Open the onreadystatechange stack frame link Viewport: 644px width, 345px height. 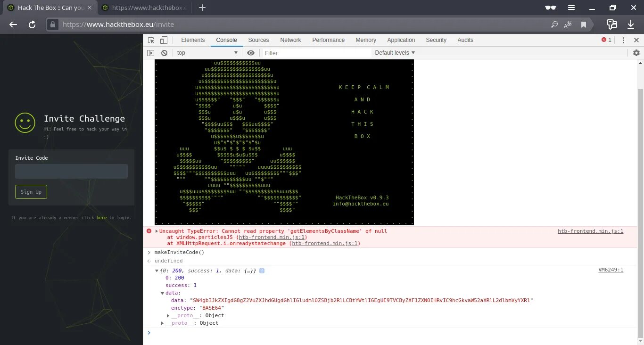point(325,244)
